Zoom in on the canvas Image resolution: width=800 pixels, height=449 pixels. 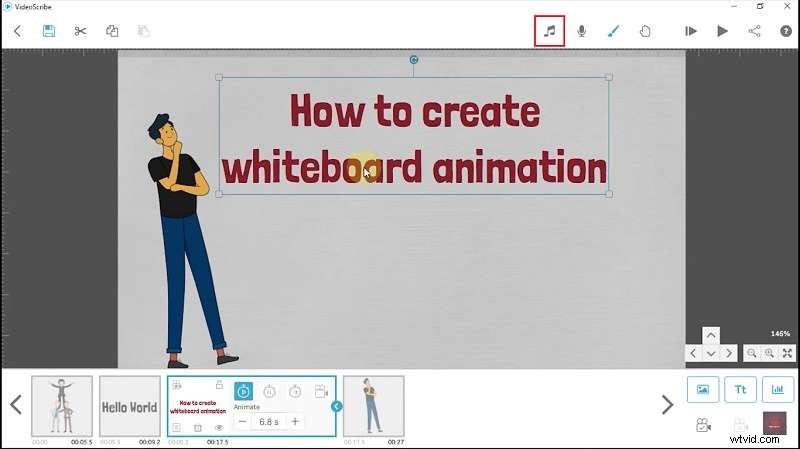pos(769,353)
